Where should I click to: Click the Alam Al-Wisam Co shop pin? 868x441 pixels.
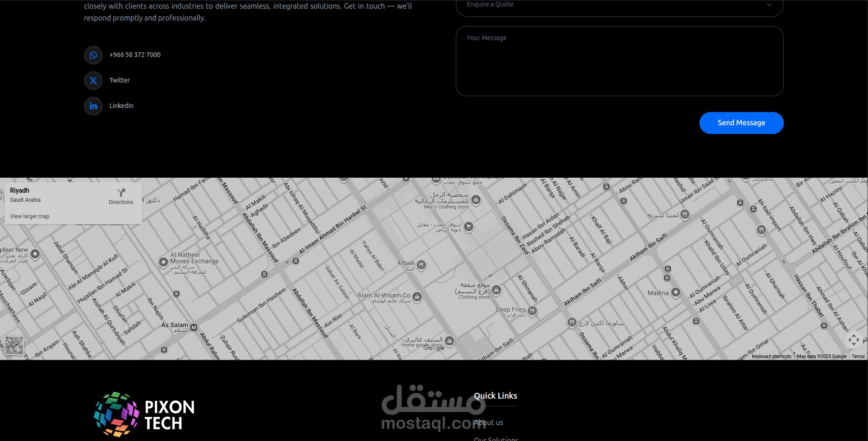(417, 297)
